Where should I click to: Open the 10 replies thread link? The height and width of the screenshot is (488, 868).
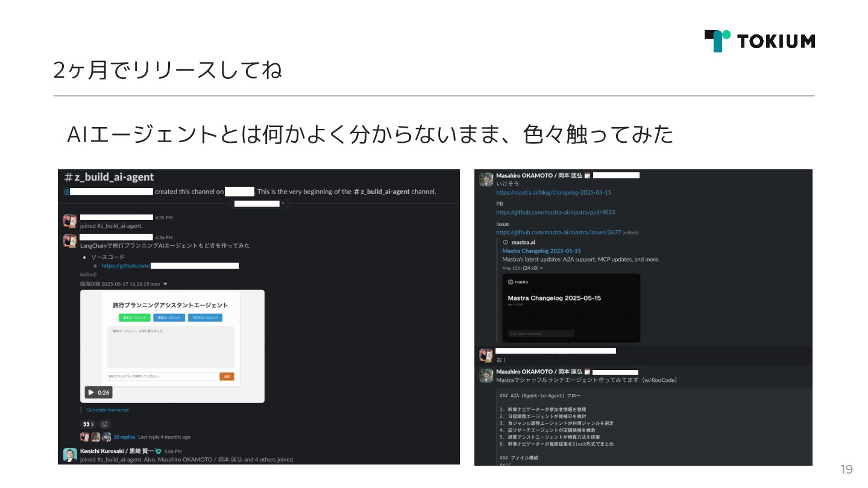(x=124, y=437)
